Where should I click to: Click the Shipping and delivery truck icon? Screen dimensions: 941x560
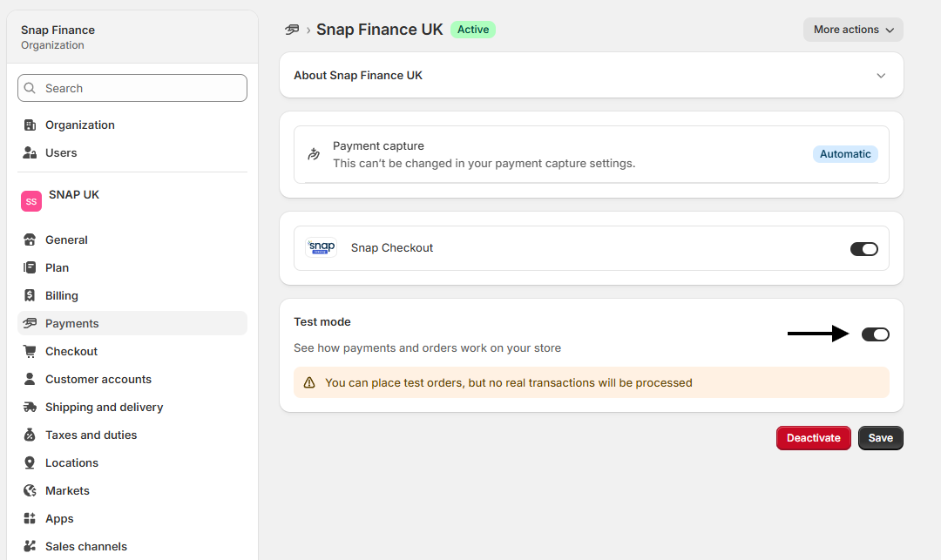[x=30, y=407]
